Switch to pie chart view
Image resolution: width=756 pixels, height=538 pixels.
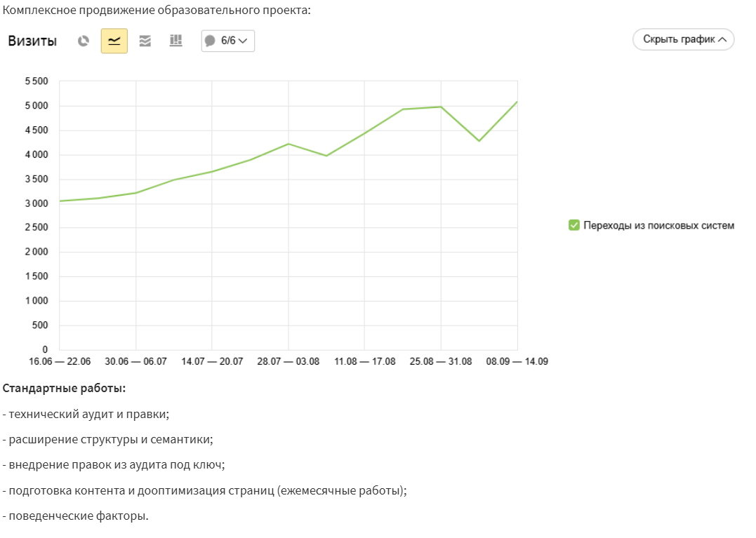[x=84, y=41]
